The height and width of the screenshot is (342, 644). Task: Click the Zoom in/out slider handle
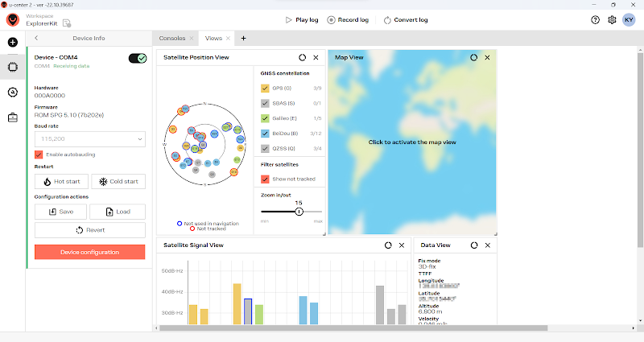point(299,212)
